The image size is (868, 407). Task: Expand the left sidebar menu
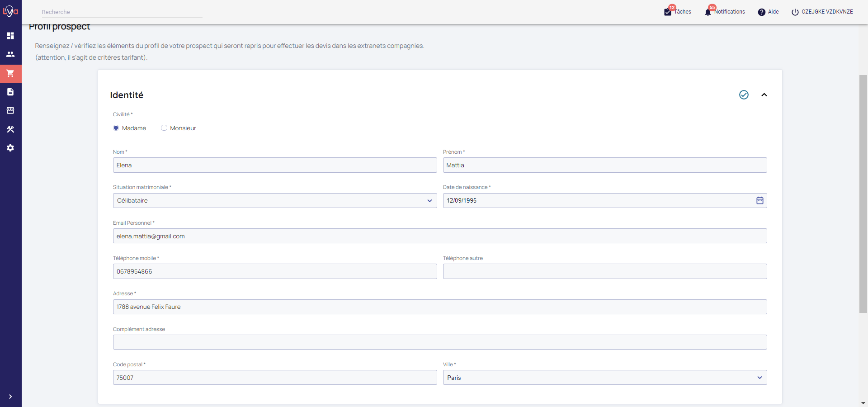[10, 397]
